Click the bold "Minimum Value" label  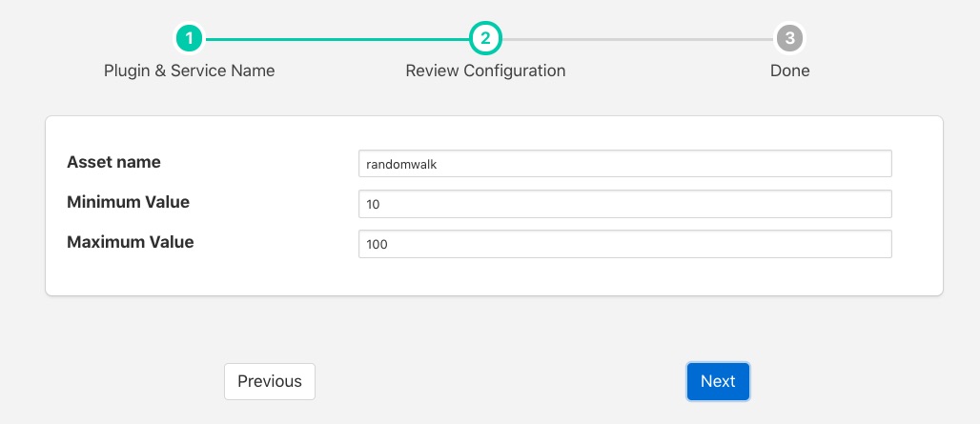[x=128, y=202]
